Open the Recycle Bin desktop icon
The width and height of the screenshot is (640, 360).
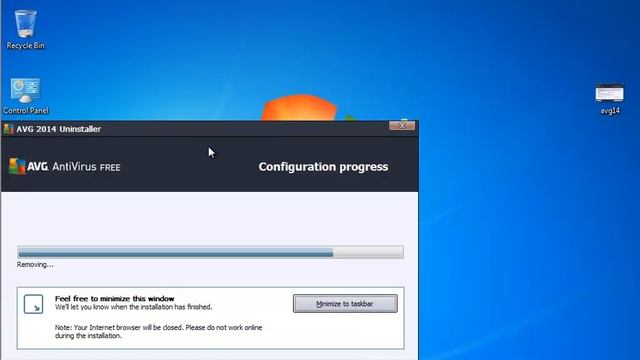pos(25,29)
